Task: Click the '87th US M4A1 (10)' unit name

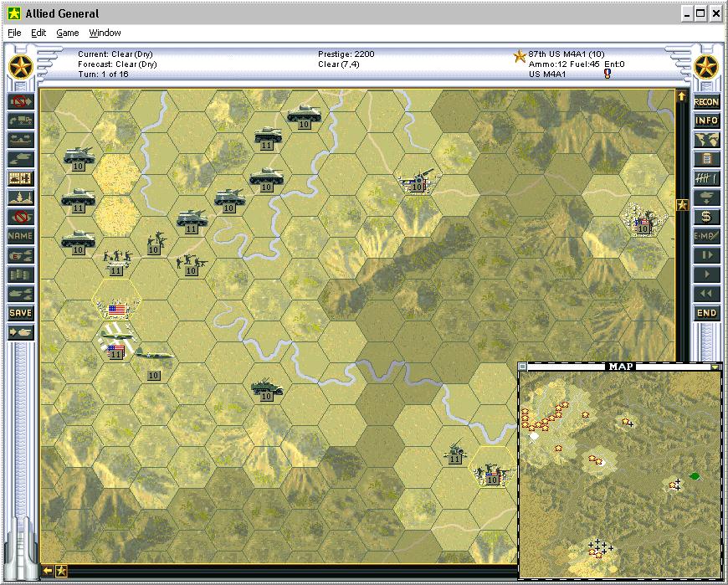Action: point(567,54)
